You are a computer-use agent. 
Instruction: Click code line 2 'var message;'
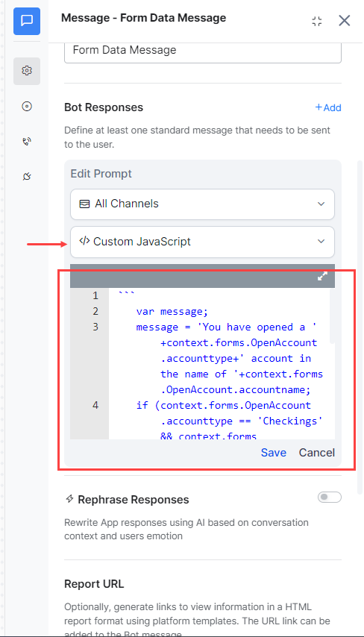click(172, 312)
